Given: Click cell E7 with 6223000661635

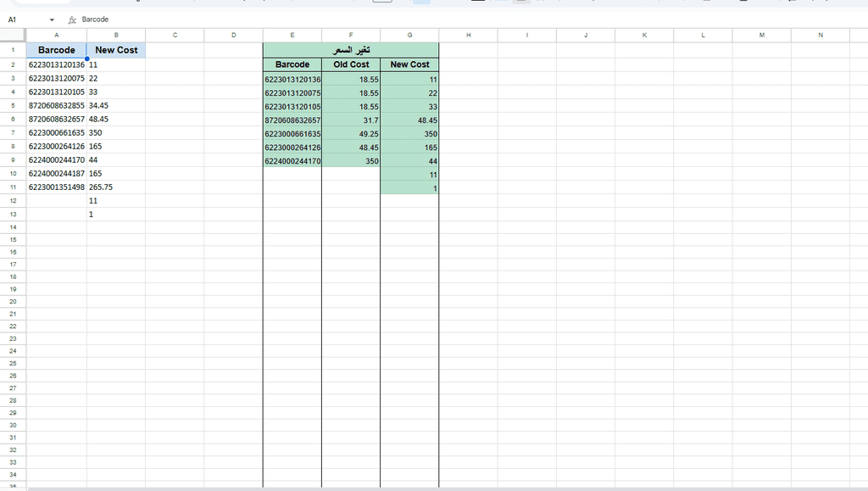Looking at the screenshot, I should [x=292, y=134].
